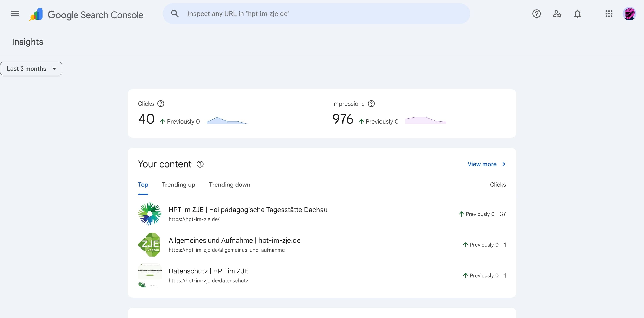The width and height of the screenshot is (644, 318).
Task: Open the Allgemeines und Aufnahme page link
Action: click(x=234, y=240)
